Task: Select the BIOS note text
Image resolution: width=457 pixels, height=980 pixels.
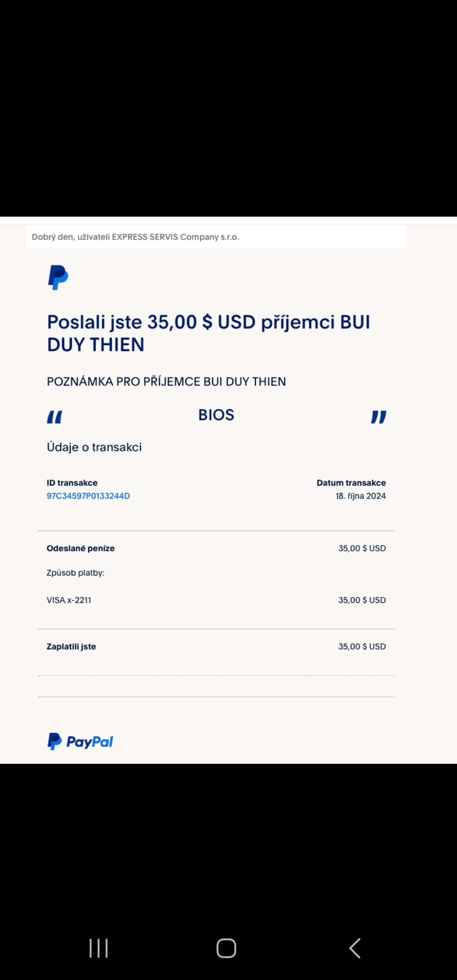Action: click(216, 415)
